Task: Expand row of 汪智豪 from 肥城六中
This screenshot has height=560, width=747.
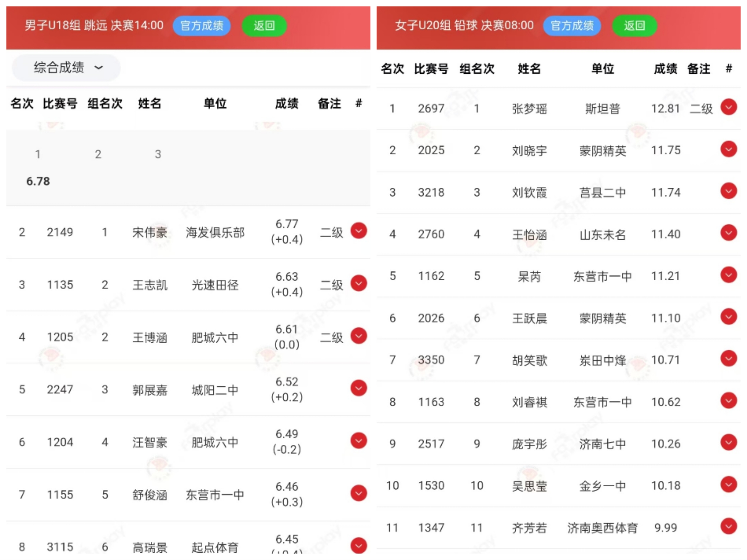Action: (x=359, y=441)
